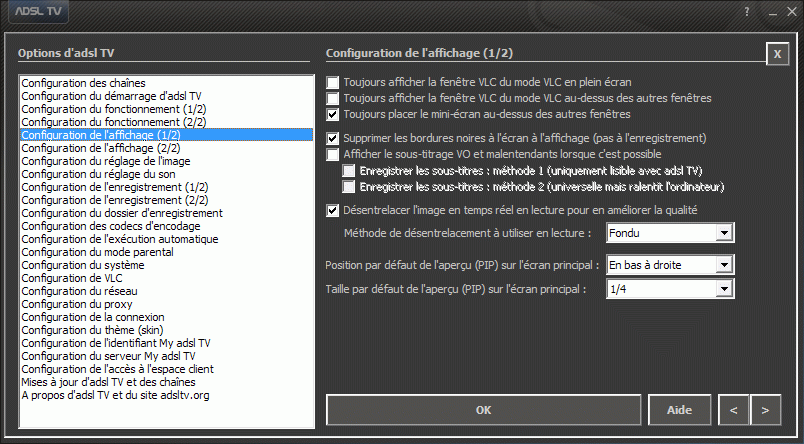Open Configuration de l'exécution automatique

tap(167, 239)
